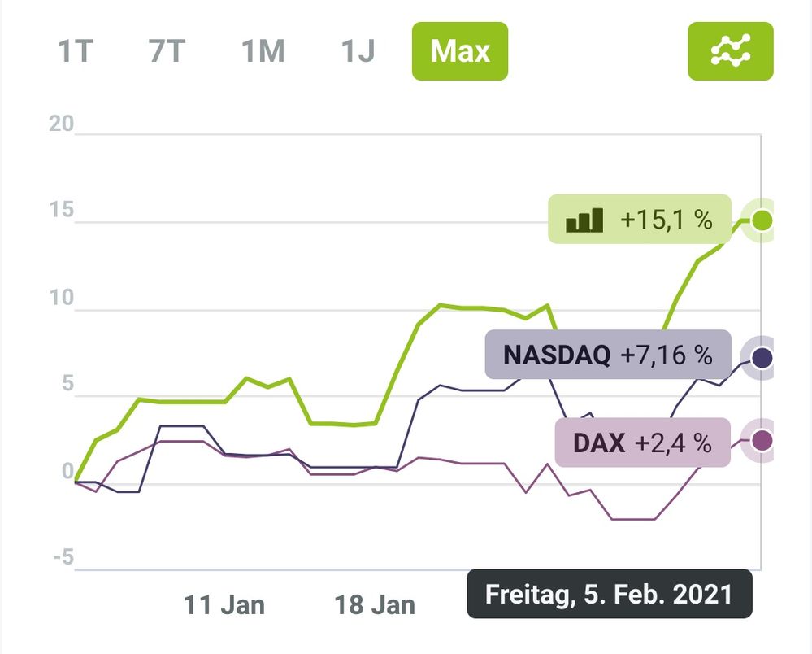This screenshot has width=812, height=654.
Task: Click the DAX +2,4 % label
Action: [641, 443]
